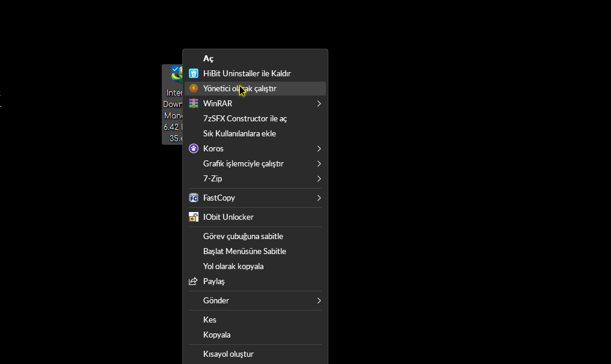Click the Paylaş share arrow icon
The image size is (611, 364).
[x=193, y=282]
